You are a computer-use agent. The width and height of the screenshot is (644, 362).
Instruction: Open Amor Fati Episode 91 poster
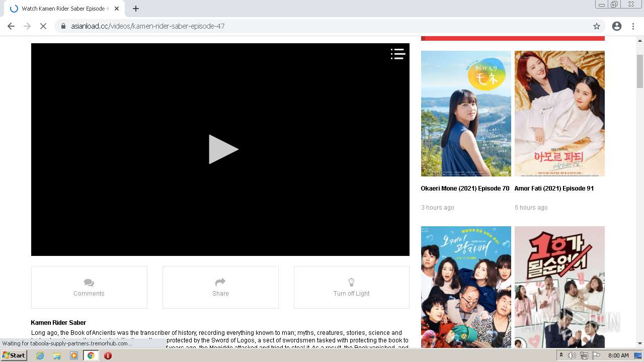tap(559, 114)
